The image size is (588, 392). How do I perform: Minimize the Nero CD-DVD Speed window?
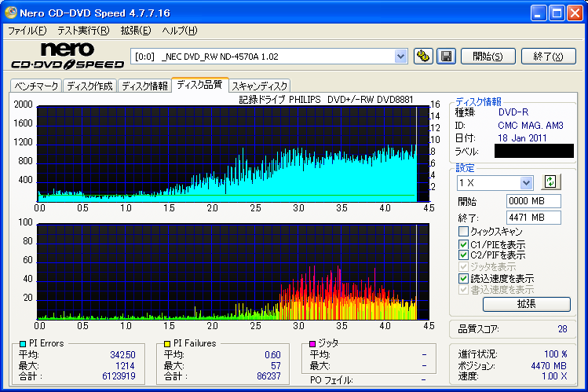pos(539,13)
